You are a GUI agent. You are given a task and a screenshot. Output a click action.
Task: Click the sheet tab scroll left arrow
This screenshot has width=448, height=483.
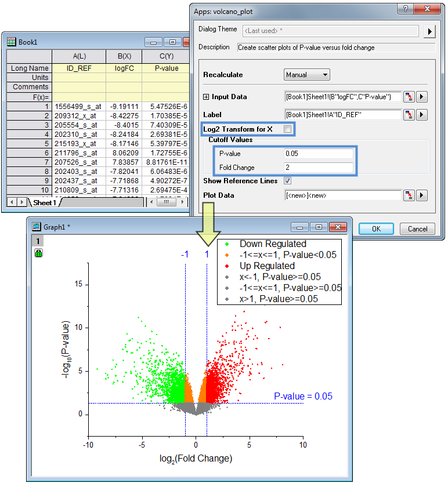[x=12, y=202]
